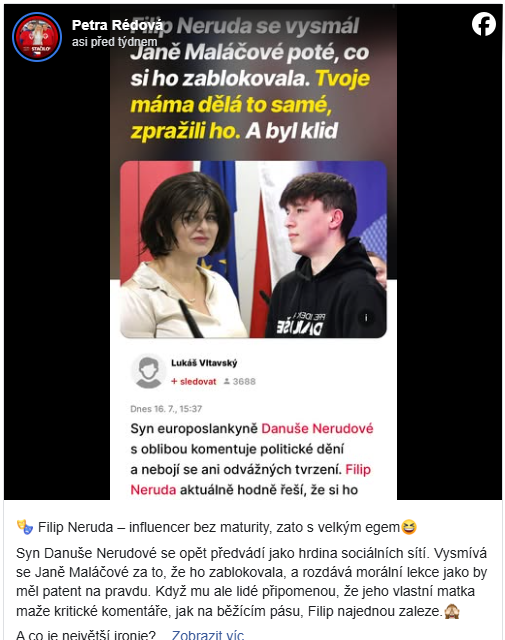Expand the post with 'Zobrazit víc'
Screen dimensions: 505x640
coord(207,635)
